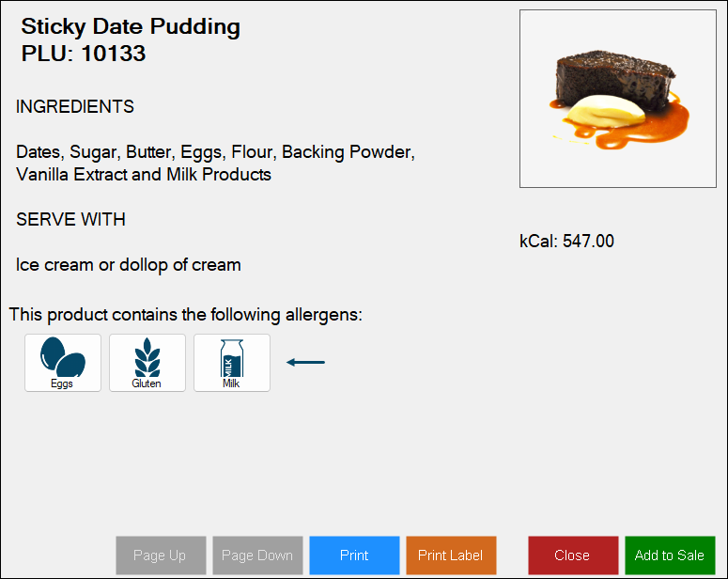728x579 pixels.
Task: Open the sticky date pudding product photo
Action: (x=617, y=99)
